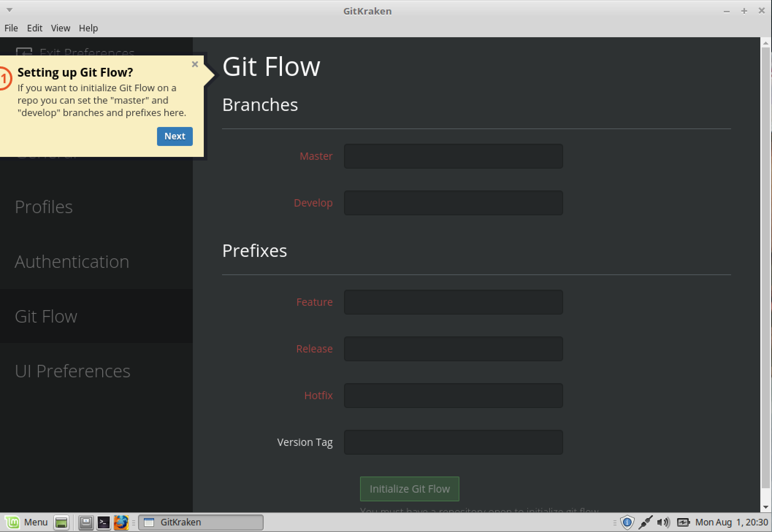Click the Hotfix prefix input field
772x532 pixels.
click(453, 396)
